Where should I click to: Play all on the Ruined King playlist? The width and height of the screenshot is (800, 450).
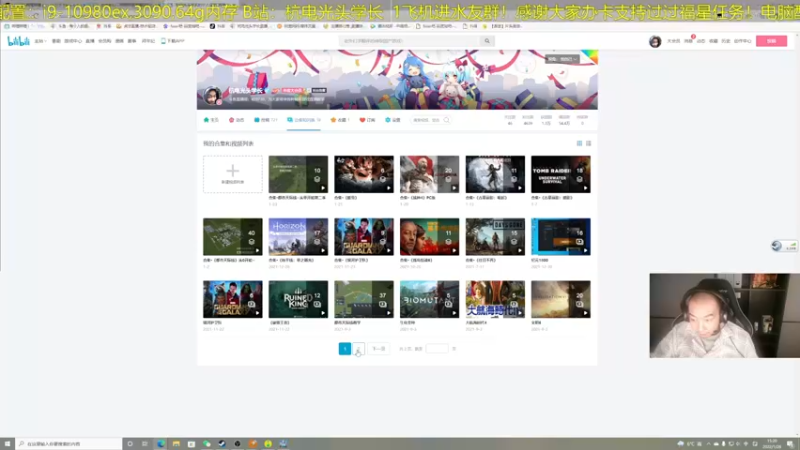323,313
